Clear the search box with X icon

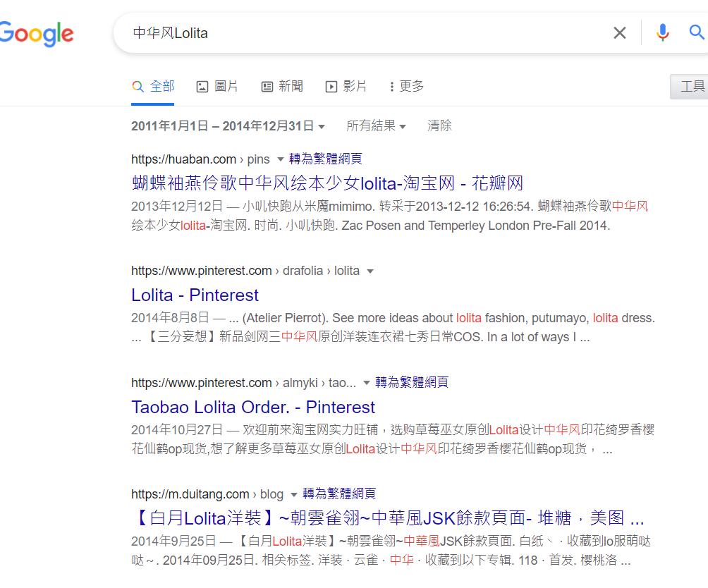click(x=619, y=33)
